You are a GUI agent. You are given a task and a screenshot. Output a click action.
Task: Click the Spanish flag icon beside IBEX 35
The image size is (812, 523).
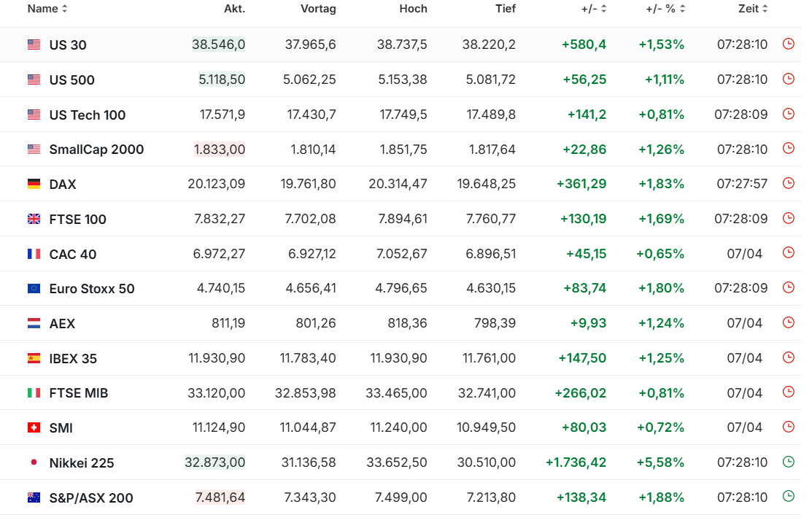tap(34, 358)
